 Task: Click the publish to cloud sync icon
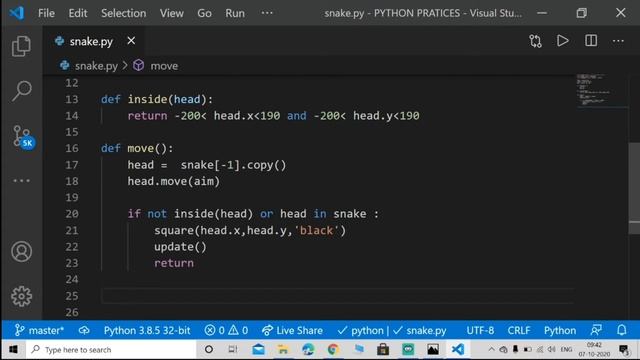[x=84, y=330]
